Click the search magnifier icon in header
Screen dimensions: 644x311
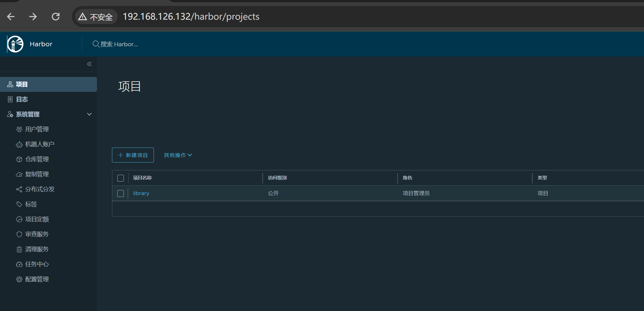coord(96,44)
